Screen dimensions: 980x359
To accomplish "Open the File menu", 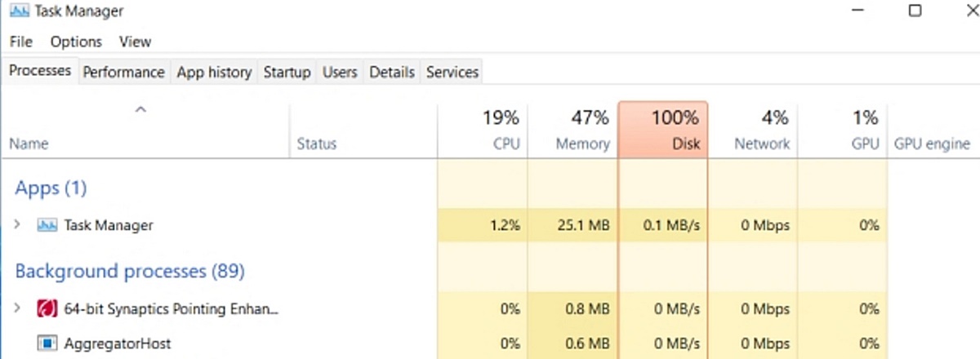I will point(21,42).
